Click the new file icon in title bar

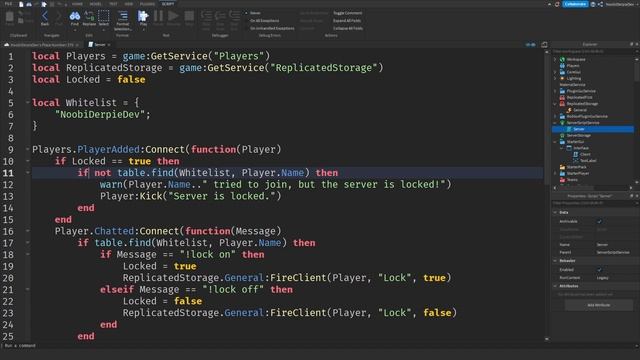pyautogui.click(x=21, y=4)
